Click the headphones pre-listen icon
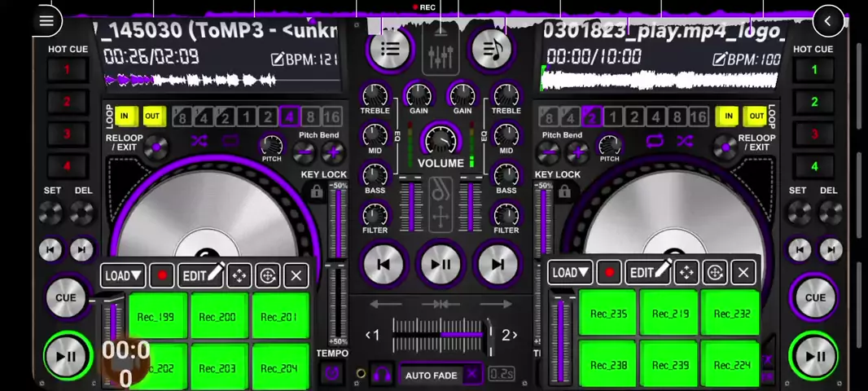The width and height of the screenshot is (868, 391). [381, 375]
